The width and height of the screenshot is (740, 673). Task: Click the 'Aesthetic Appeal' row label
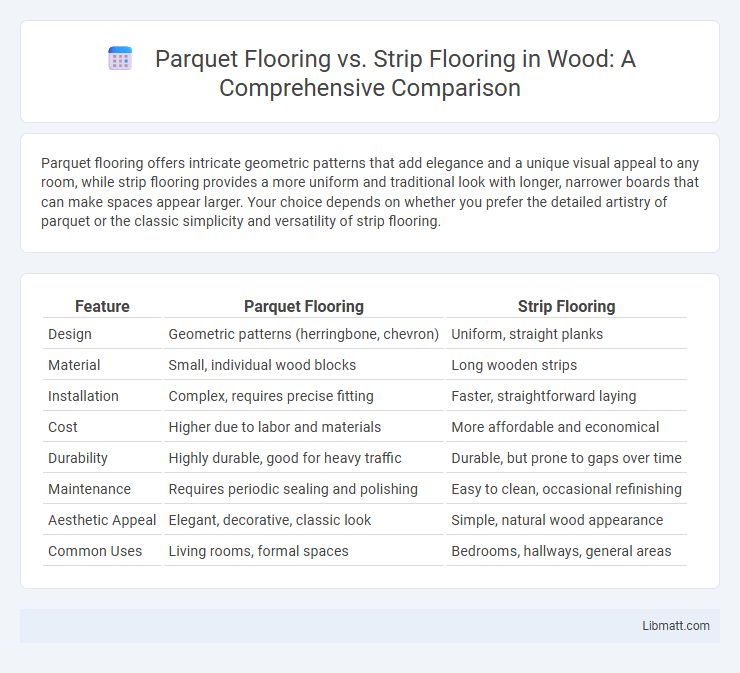coord(101,520)
